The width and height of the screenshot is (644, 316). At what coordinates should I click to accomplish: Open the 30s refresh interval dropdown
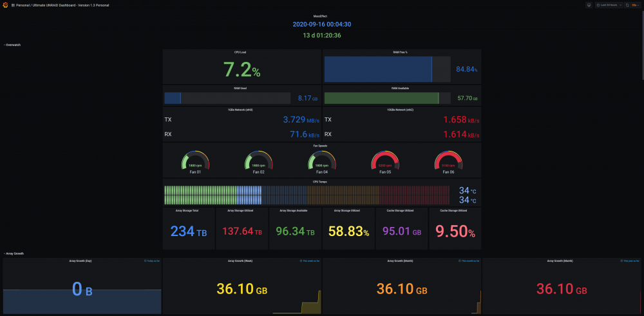[636, 5]
